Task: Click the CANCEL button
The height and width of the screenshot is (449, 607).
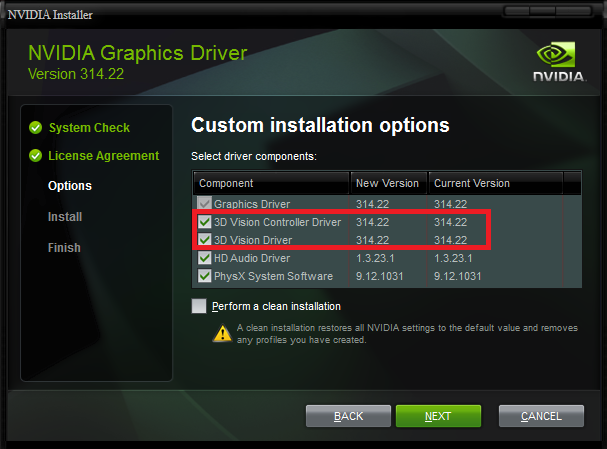Action: click(x=541, y=416)
